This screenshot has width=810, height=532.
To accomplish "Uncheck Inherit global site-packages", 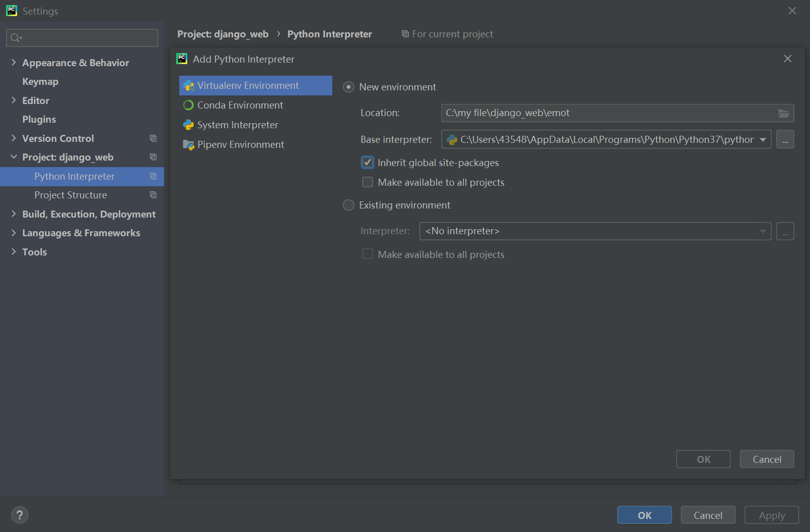I will pyautogui.click(x=368, y=163).
